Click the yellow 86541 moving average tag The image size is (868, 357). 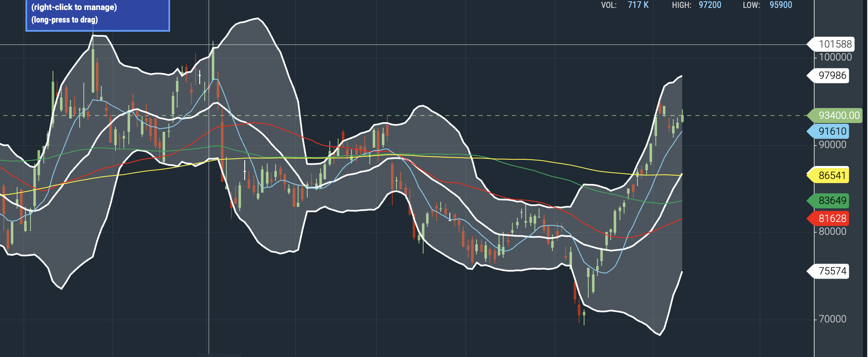coord(832,176)
